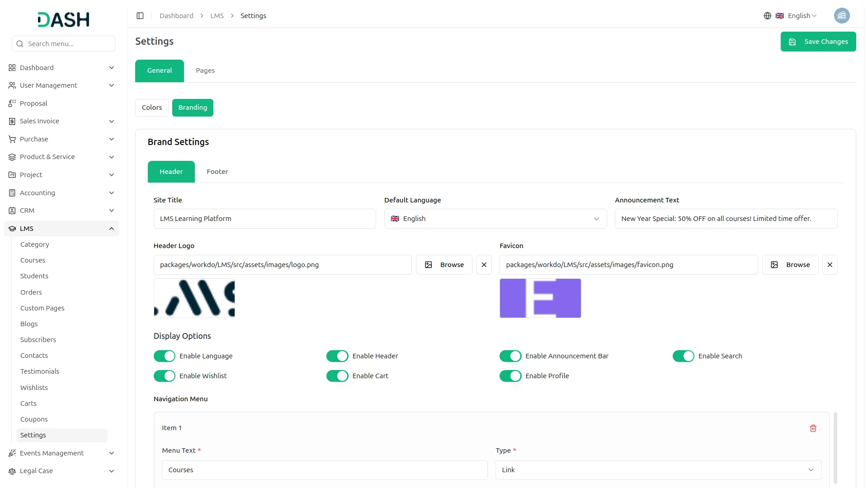Turn off Enable Announcement Bar switch
868x488 pixels.
(x=510, y=356)
